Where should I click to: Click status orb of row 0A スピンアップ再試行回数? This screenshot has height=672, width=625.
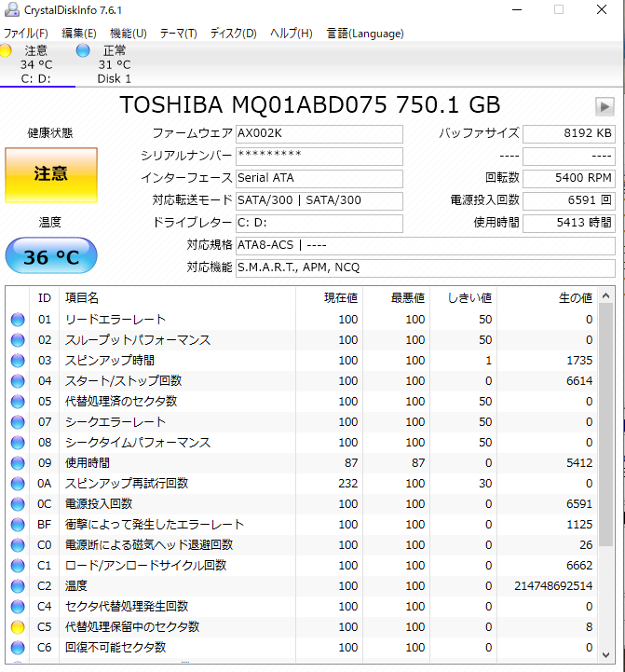click(18, 484)
